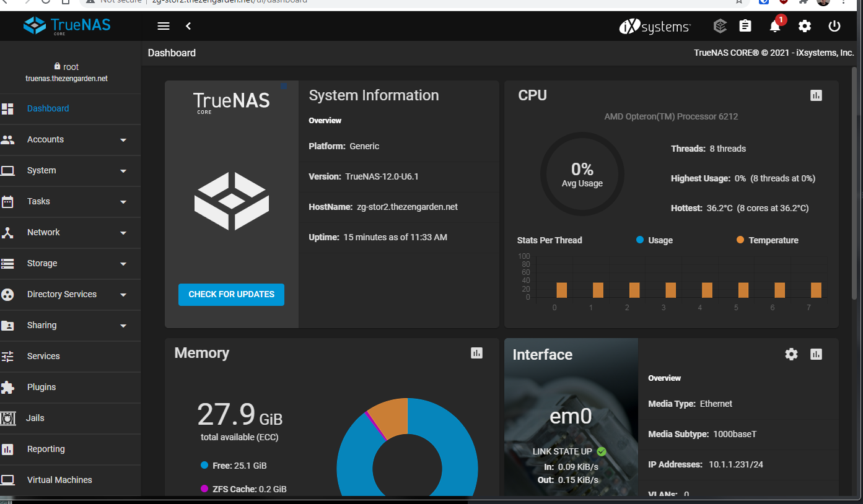Click the root user label

click(66, 67)
